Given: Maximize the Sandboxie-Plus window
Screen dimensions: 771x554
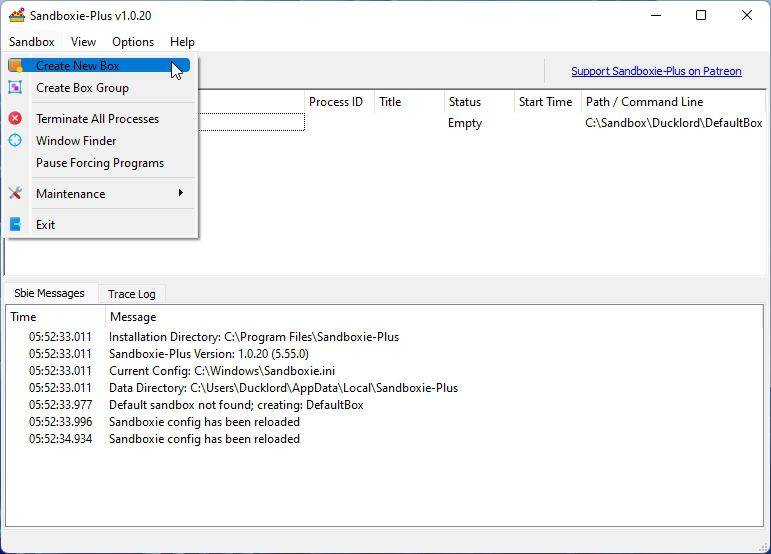Looking at the screenshot, I should [x=701, y=15].
